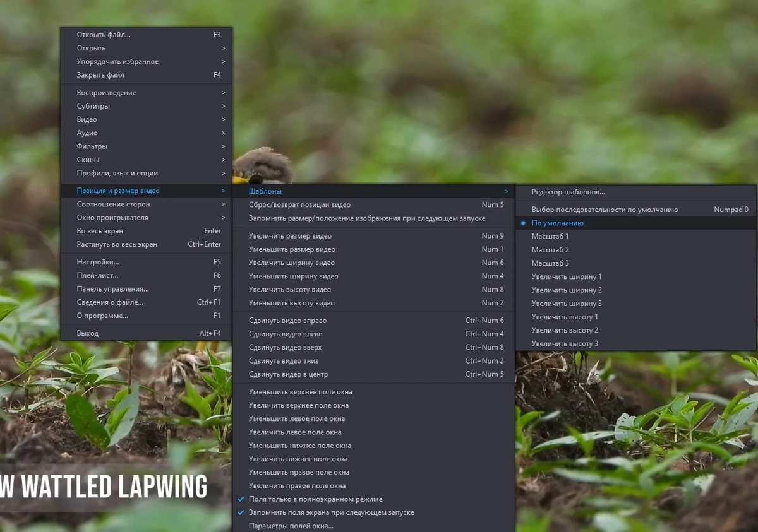Select the "Масштаб 2" template
Screen dimensions: 758x532
tap(636, 250)
